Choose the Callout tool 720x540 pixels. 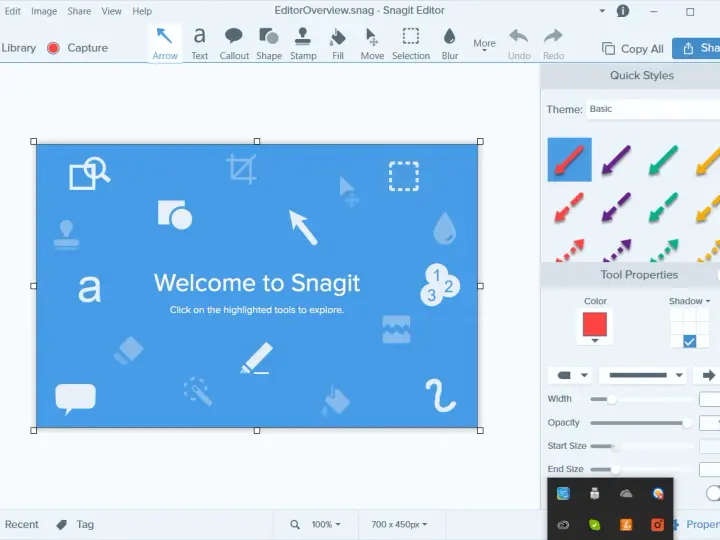[234, 44]
